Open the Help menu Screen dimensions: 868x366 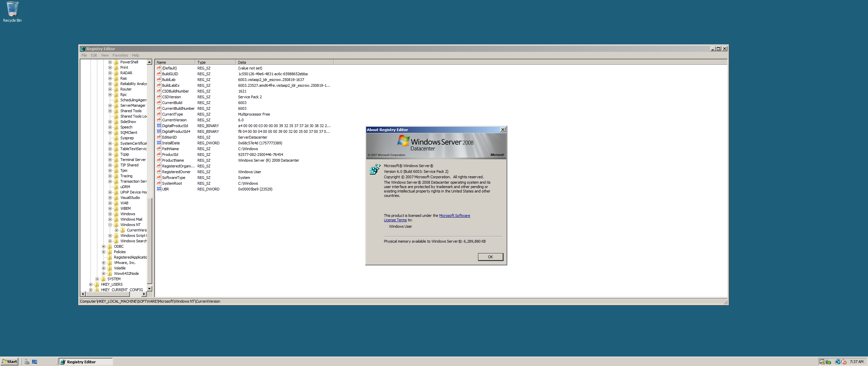tap(135, 55)
